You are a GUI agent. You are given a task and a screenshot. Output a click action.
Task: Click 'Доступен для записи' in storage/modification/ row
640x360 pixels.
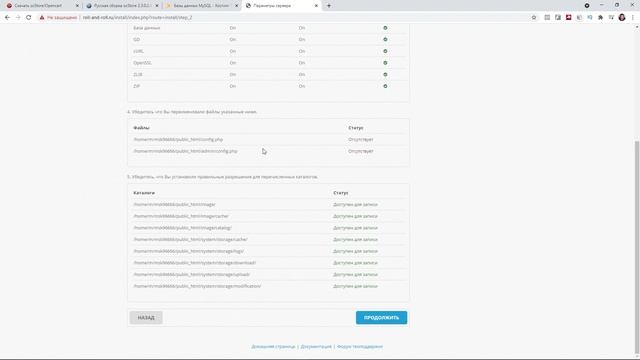point(355,286)
